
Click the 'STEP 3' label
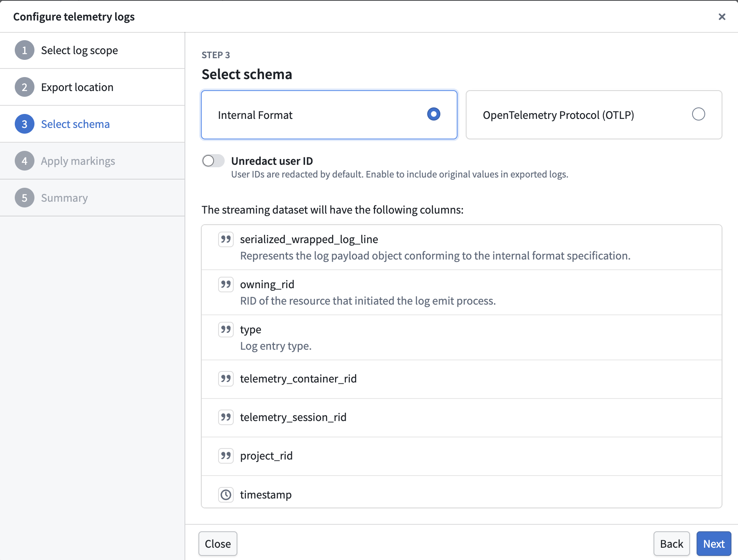(216, 55)
